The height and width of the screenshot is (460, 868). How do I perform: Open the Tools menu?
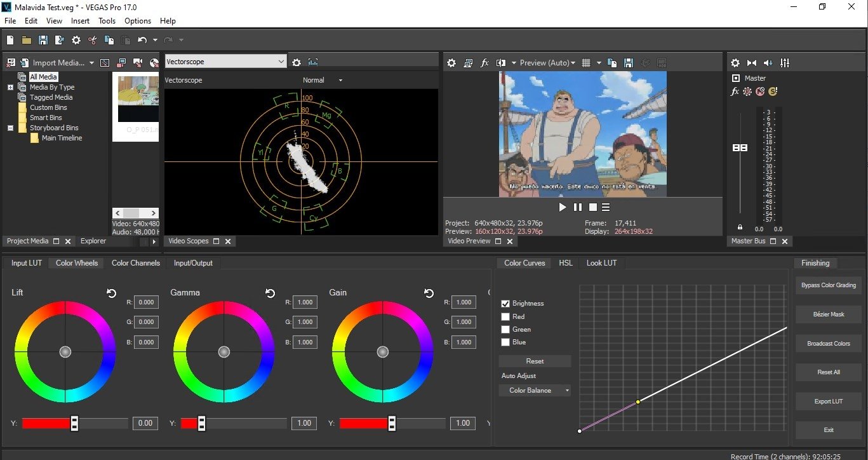click(x=107, y=21)
